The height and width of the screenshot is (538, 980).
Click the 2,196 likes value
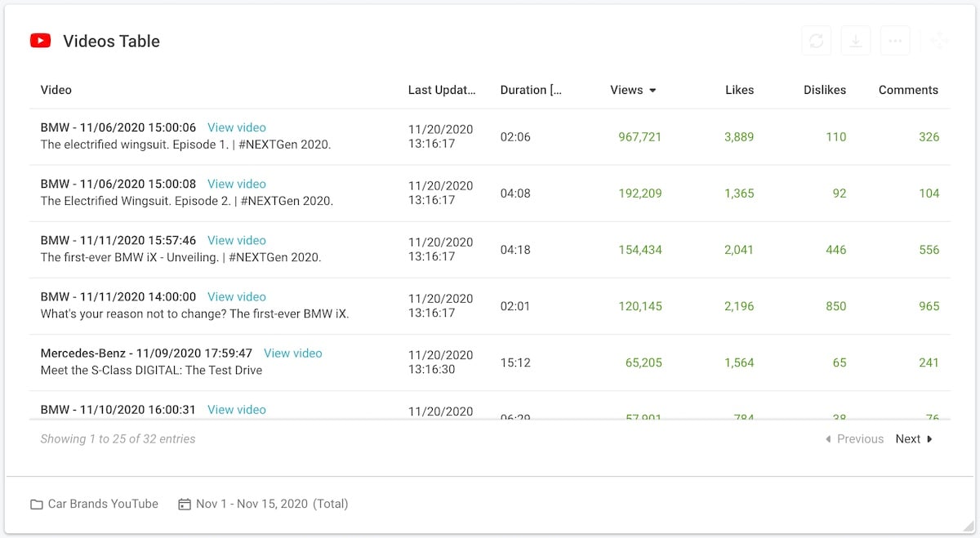pyautogui.click(x=739, y=305)
